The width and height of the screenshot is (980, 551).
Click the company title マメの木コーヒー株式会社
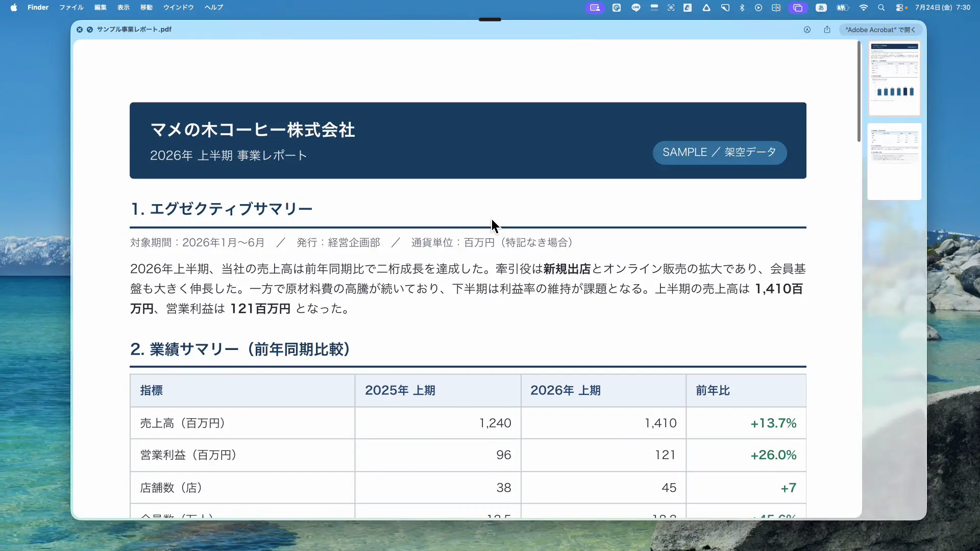pos(253,130)
